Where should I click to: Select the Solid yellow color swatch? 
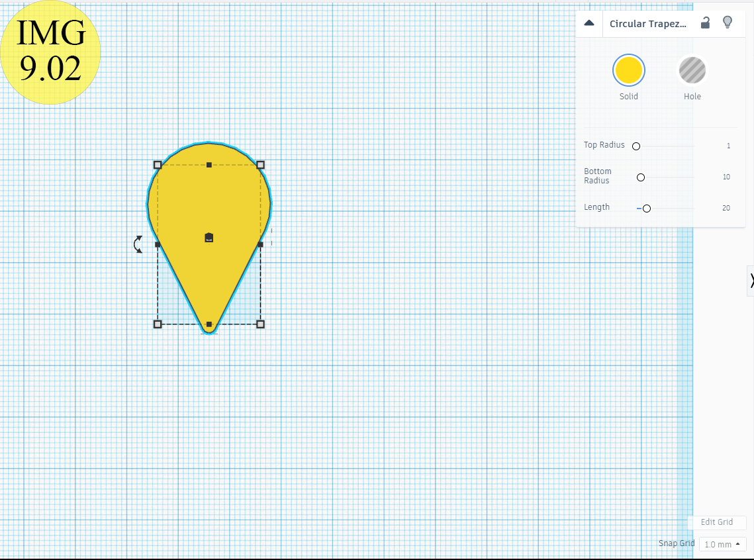pyautogui.click(x=628, y=70)
